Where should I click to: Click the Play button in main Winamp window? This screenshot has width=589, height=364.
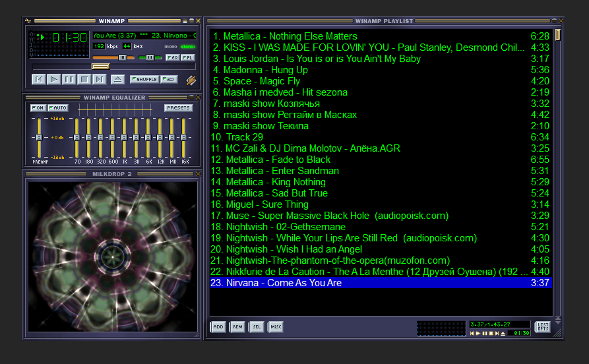tap(54, 79)
